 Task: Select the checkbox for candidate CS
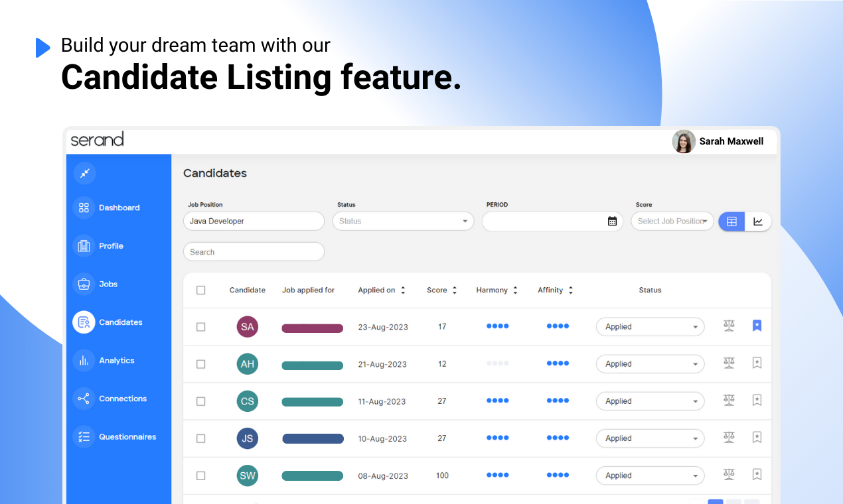tap(201, 401)
